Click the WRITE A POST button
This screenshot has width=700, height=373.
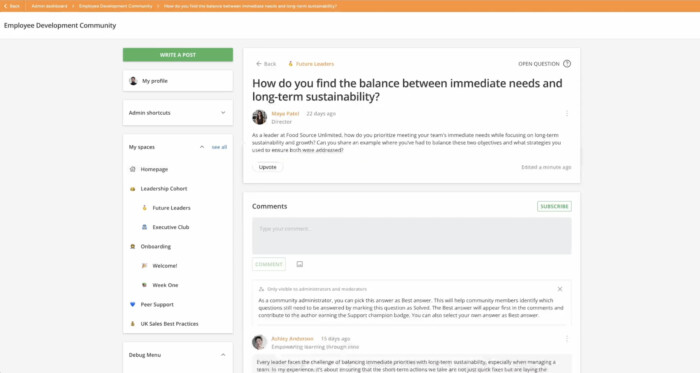pyautogui.click(x=178, y=55)
